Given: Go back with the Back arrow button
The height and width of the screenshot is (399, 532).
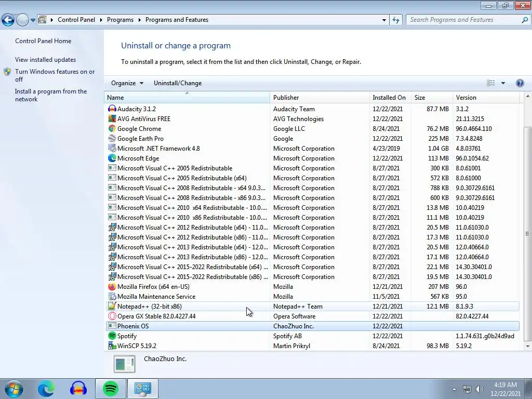Looking at the screenshot, I should 8,20.
